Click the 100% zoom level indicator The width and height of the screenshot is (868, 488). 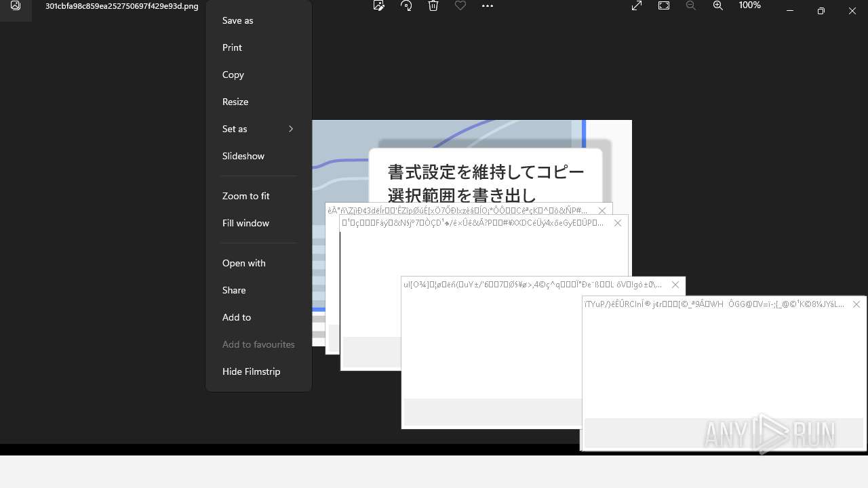tap(749, 5)
